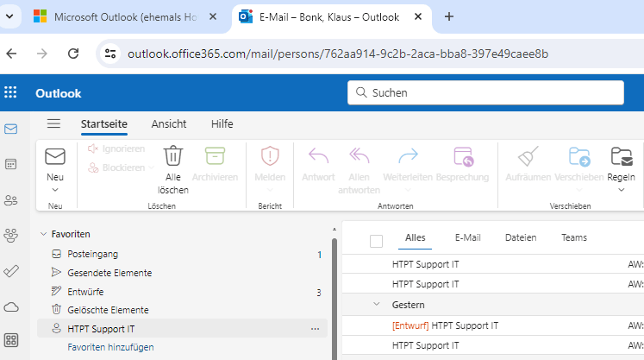Screen dimensions: 644x360
Task: Open a new browser tab
Action: [x=449, y=16]
